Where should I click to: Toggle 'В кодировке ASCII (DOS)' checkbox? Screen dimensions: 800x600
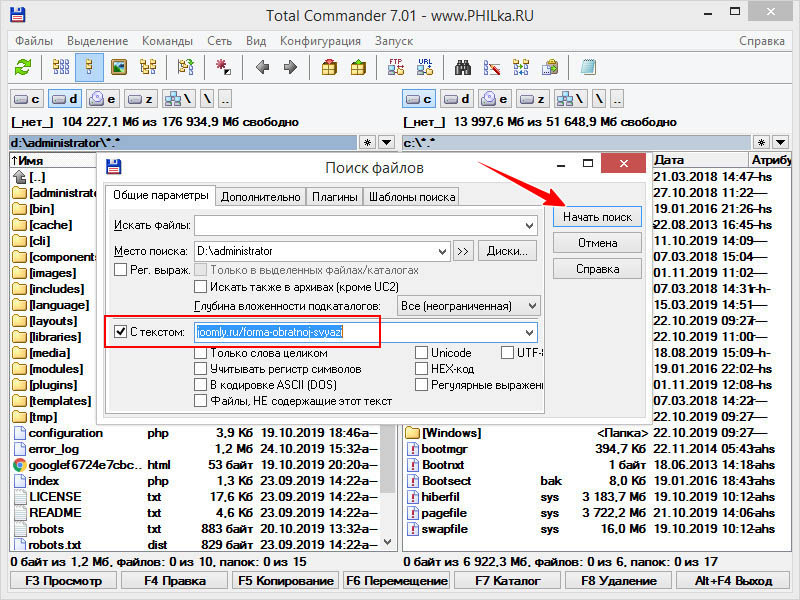pyautogui.click(x=201, y=384)
